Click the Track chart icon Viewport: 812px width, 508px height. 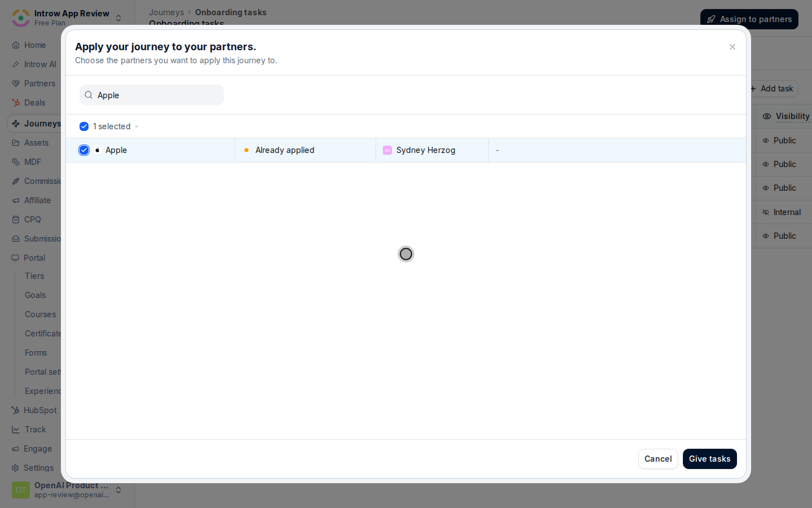[x=16, y=430]
